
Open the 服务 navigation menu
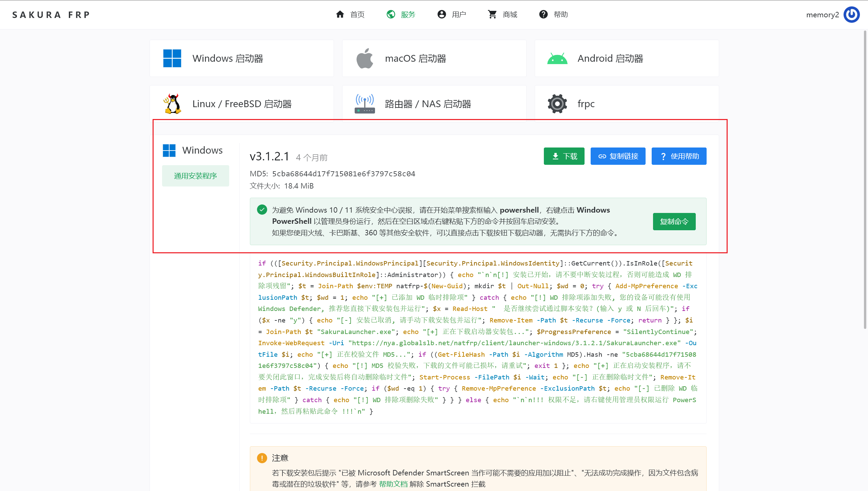pyautogui.click(x=401, y=14)
